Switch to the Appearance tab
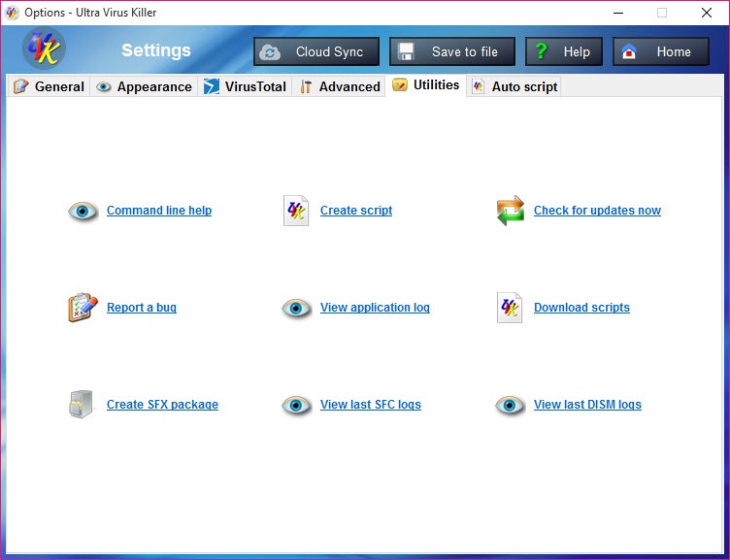Viewport: 730px width, 560px height. (144, 86)
